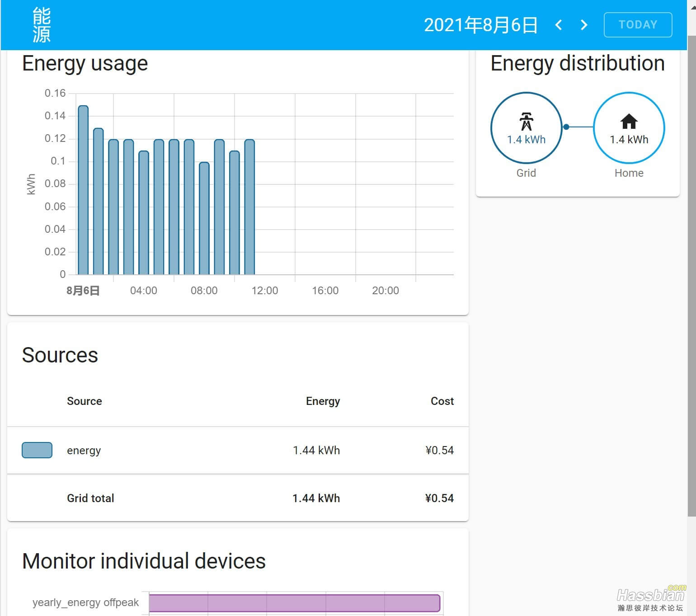Click the 能源 page title
696x616 pixels.
42,25
